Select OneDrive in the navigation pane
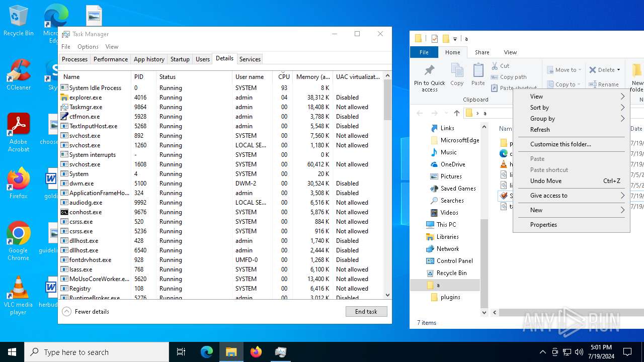 (448, 164)
